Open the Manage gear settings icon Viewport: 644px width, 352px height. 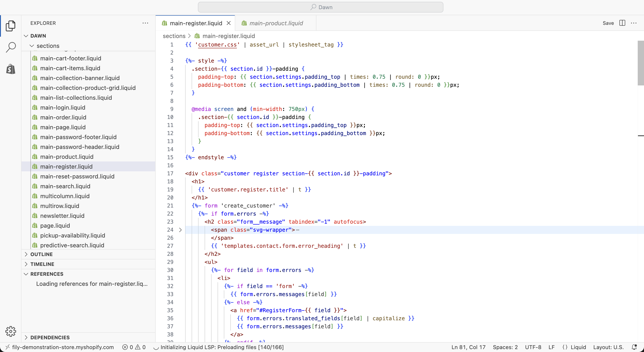point(11,331)
